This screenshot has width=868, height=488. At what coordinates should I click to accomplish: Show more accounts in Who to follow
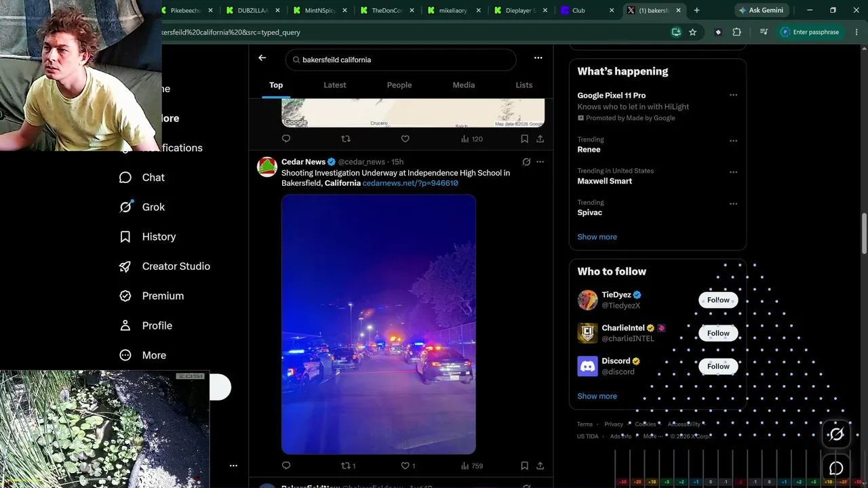tap(597, 396)
